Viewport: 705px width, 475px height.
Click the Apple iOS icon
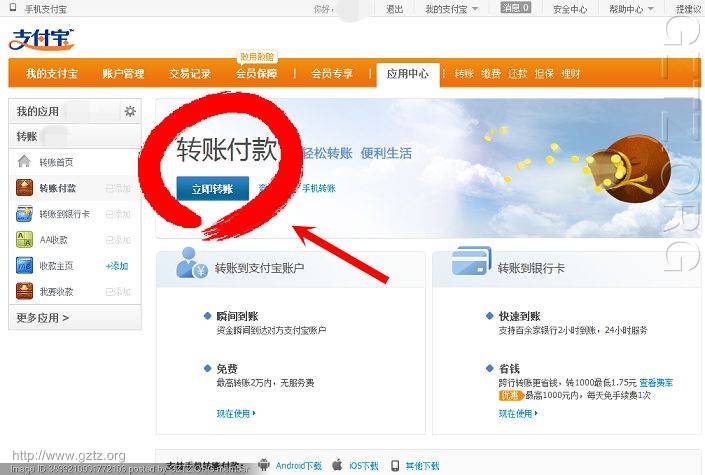coord(337,465)
